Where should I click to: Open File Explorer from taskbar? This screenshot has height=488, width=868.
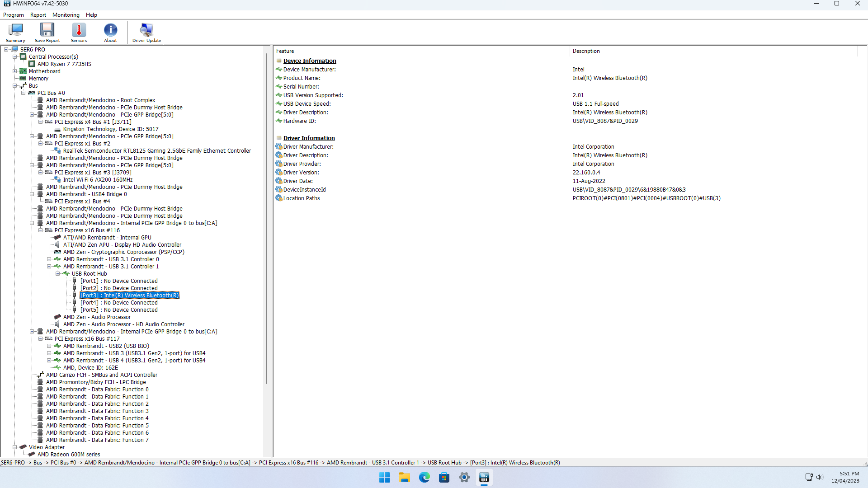[x=405, y=477]
